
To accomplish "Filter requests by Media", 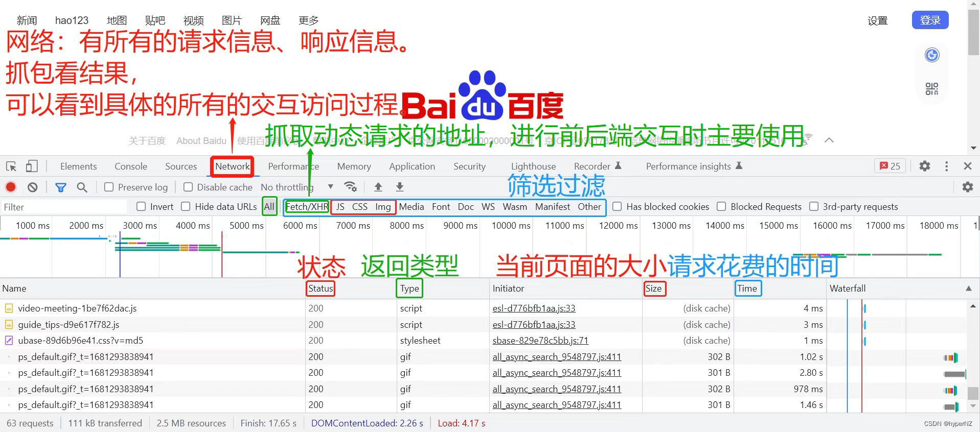I will [x=412, y=206].
